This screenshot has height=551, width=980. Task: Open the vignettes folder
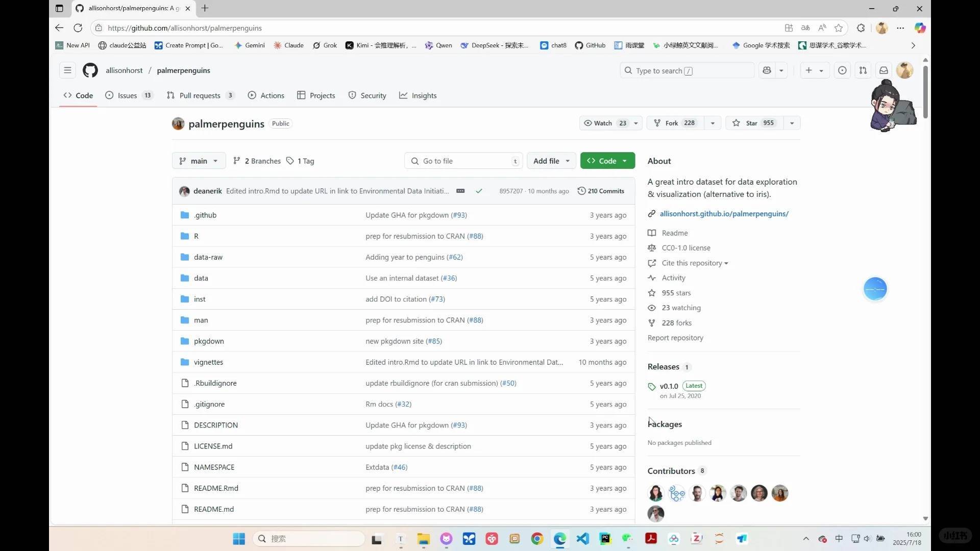pyautogui.click(x=208, y=362)
